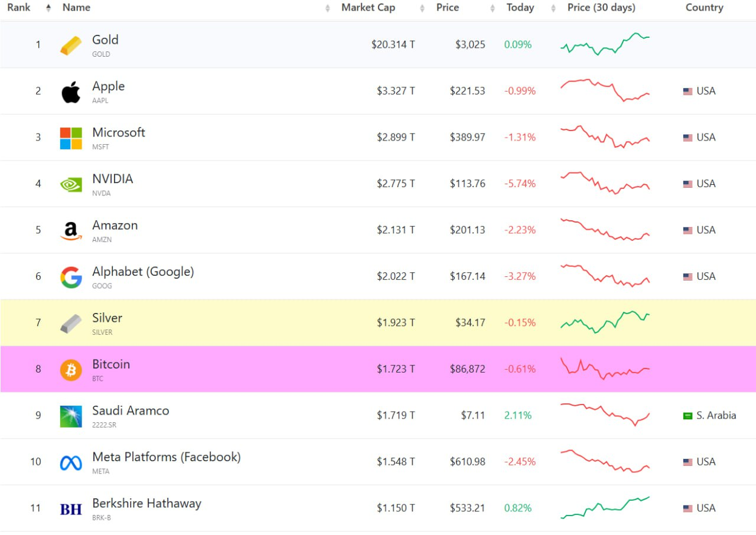The height and width of the screenshot is (535, 756).
Task: Click NVIDIA's 30-day price chart
Action: point(605,183)
